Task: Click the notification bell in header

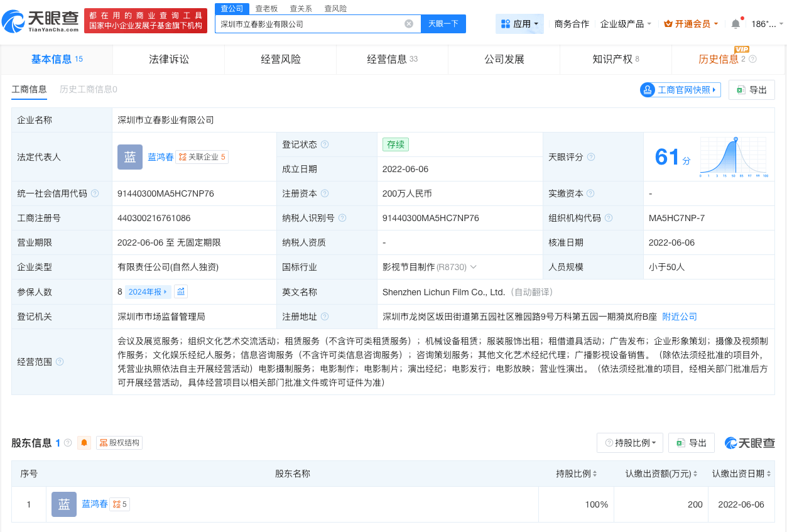Action: click(x=735, y=24)
